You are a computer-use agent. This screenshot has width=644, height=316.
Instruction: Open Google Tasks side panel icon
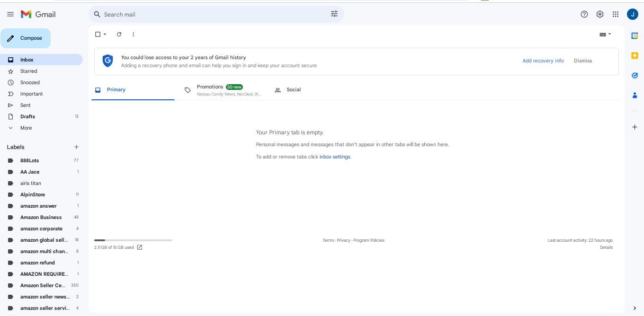tap(635, 75)
